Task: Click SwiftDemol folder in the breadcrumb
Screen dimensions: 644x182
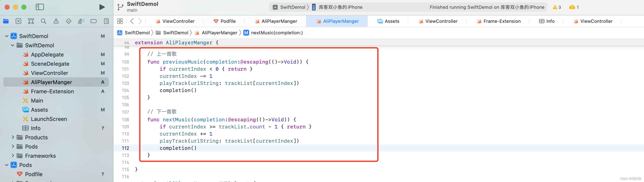Action: pyautogui.click(x=172, y=33)
